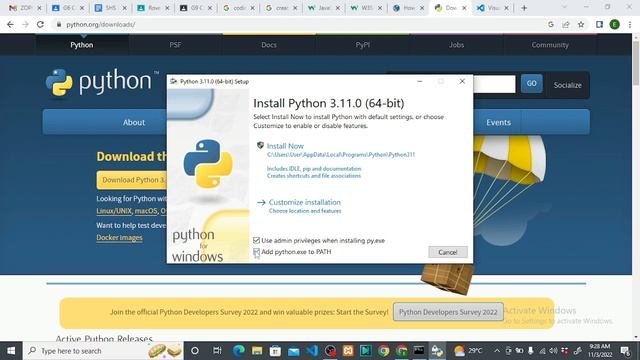Open the PyPI top navigation item
The height and width of the screenshot is (360, 640).
pyautogui.click(x=362, y=45)
